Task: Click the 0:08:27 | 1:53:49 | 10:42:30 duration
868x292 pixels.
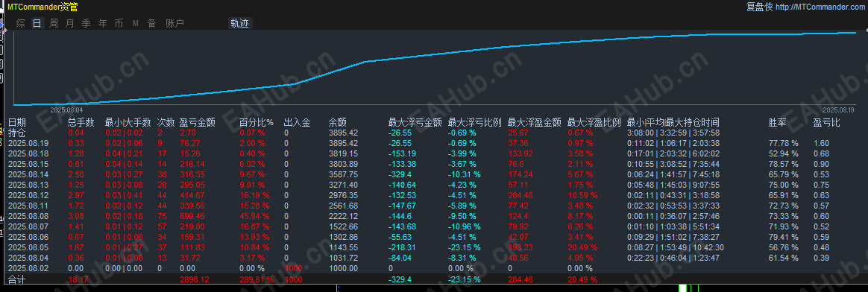Action: point(676,247)
